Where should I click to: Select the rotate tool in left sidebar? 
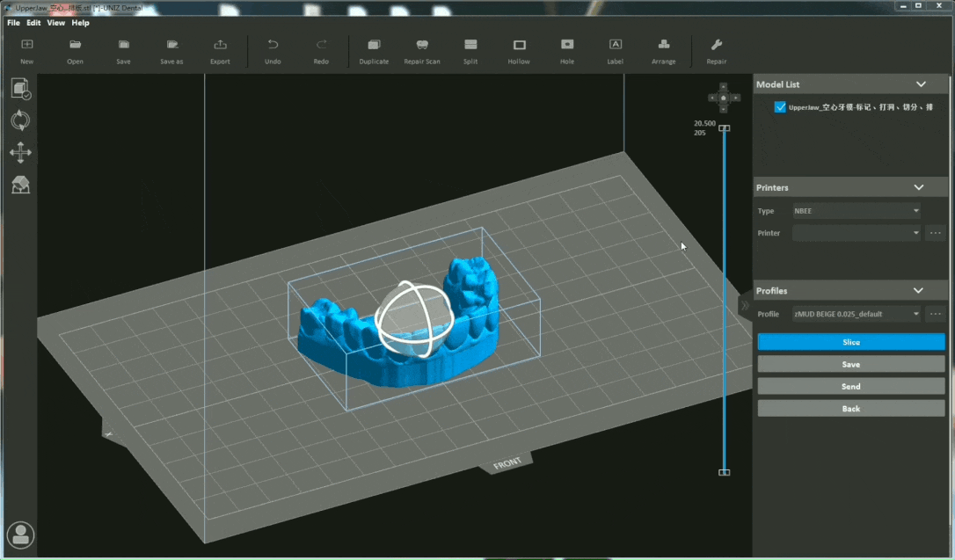[x=20, y=120]
